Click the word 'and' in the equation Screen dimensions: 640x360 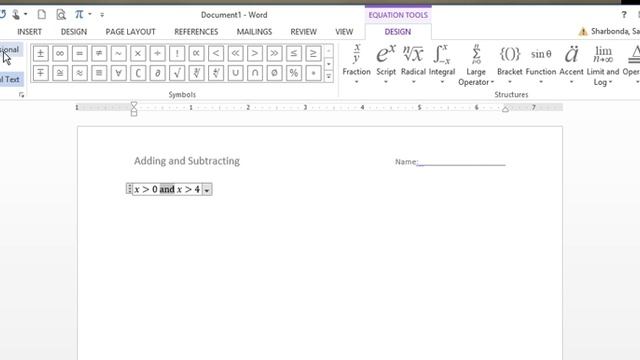coord(167,189)
